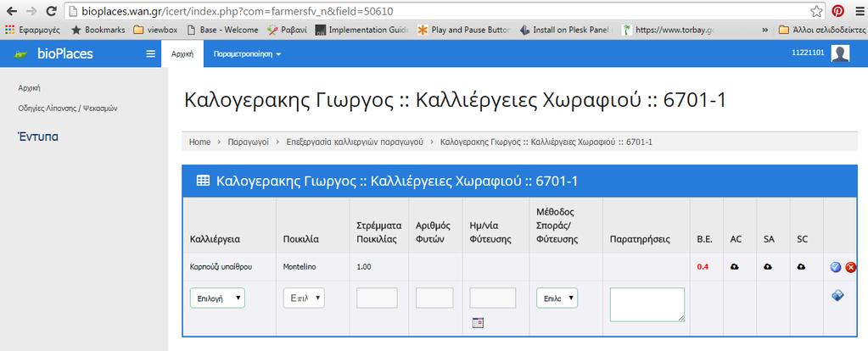Click the Στρέμματα Ποικιλίας input field
This screenshot has height=351, width=868.
(377, 298)
